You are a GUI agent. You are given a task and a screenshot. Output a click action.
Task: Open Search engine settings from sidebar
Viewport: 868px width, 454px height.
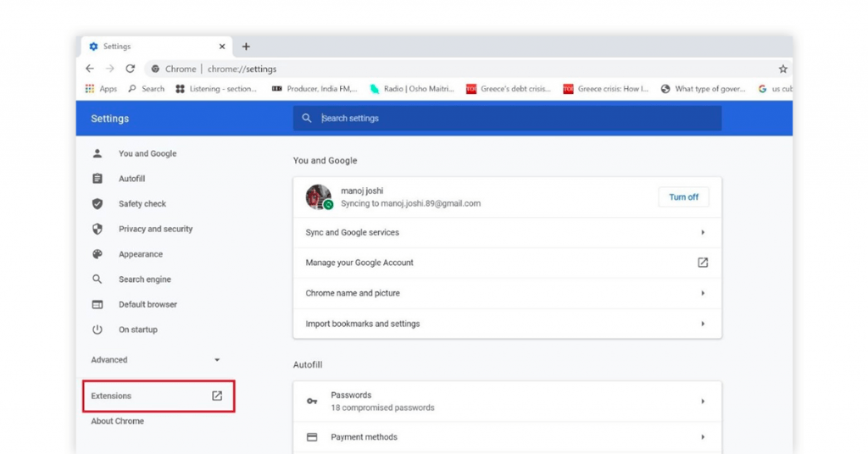pos(144,280)
